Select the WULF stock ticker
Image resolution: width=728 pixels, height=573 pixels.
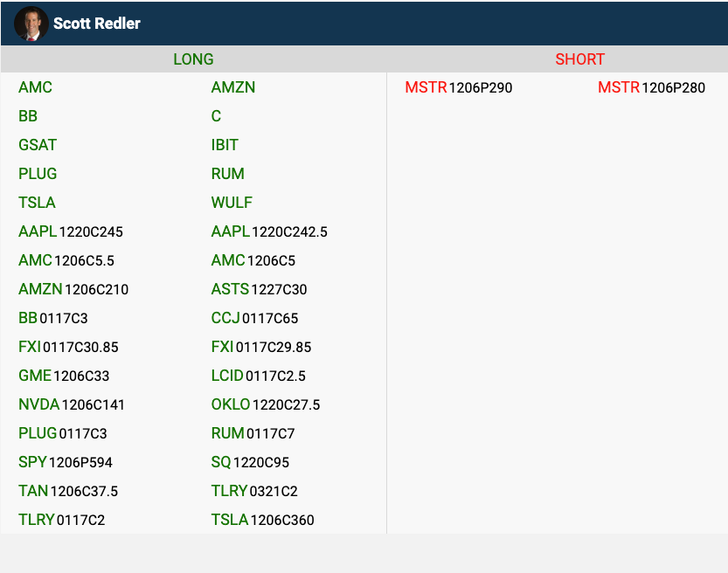(232, 203)
